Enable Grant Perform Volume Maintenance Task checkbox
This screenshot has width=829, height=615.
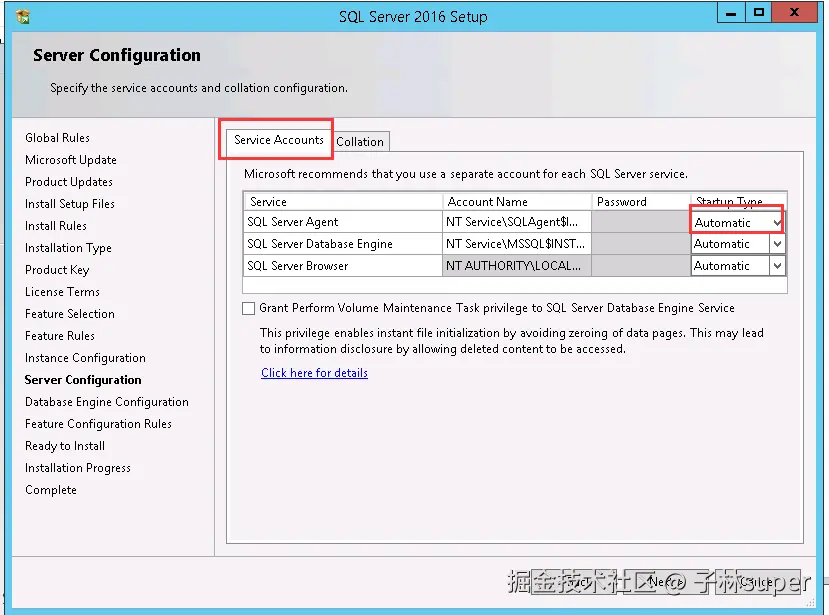[x=248, y=308]
